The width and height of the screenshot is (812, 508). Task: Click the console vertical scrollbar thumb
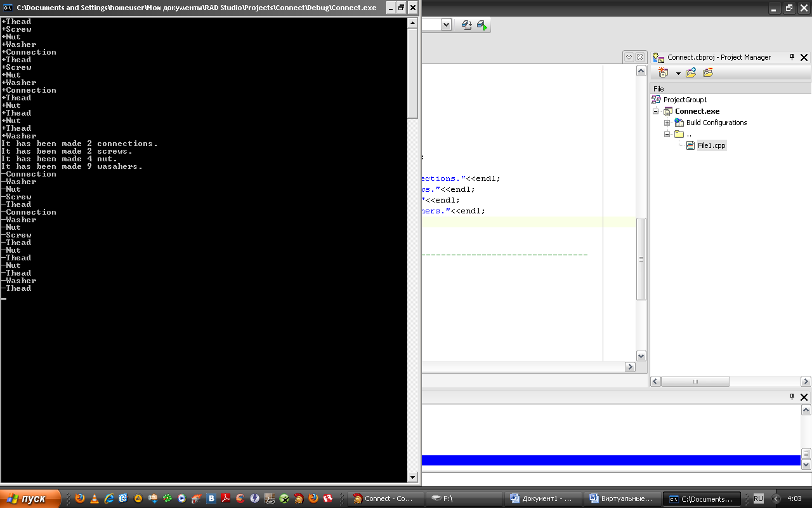[x=412, y=73]
